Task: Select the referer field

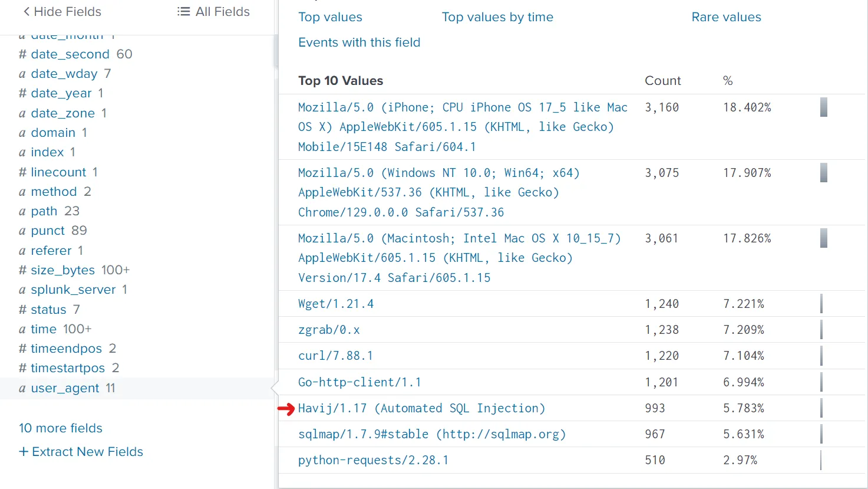Action: [x=51, y=251]
